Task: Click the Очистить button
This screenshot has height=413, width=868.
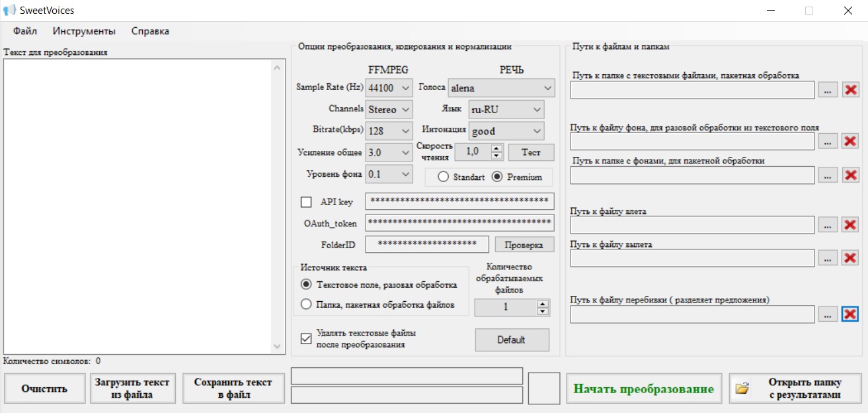Action: 45,389
